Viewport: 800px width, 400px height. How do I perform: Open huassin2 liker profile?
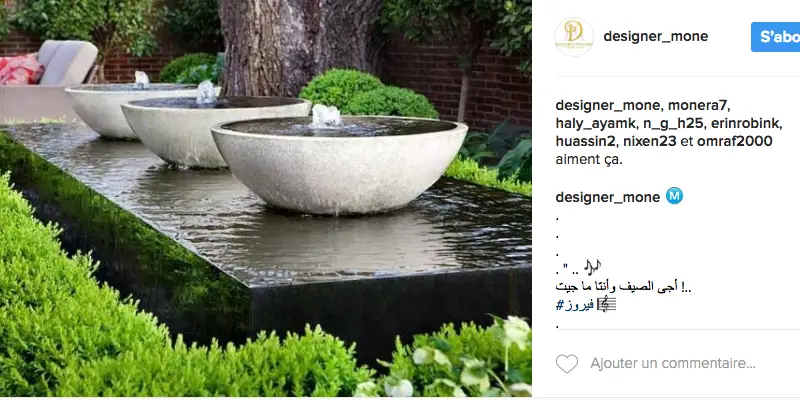click(x=586, y=141)
